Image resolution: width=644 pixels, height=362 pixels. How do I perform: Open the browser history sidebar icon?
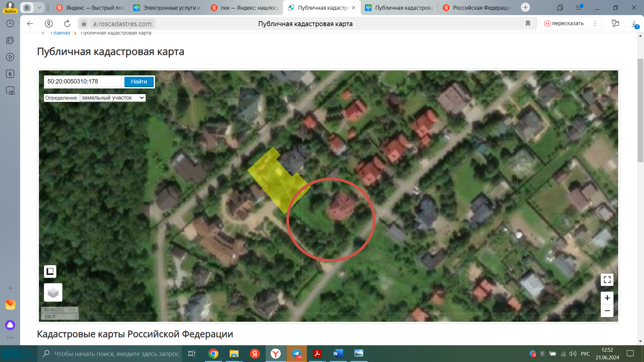[10, 23]
